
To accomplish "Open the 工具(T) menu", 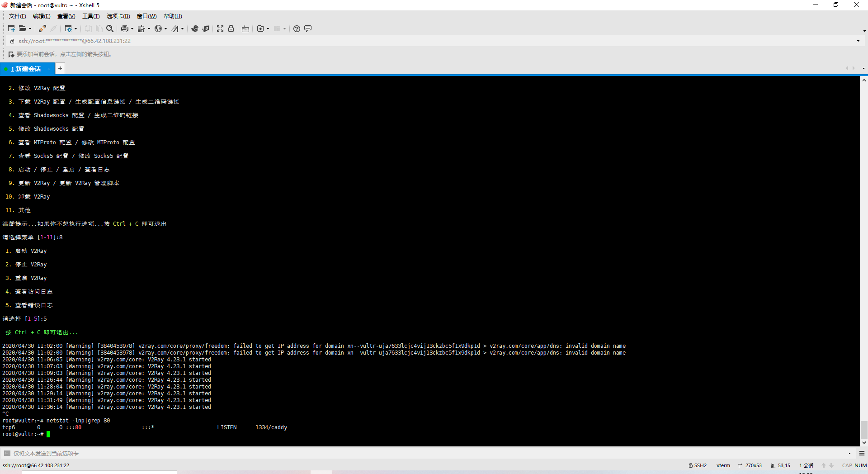I will pyautogui.click(x=91, y=16).
